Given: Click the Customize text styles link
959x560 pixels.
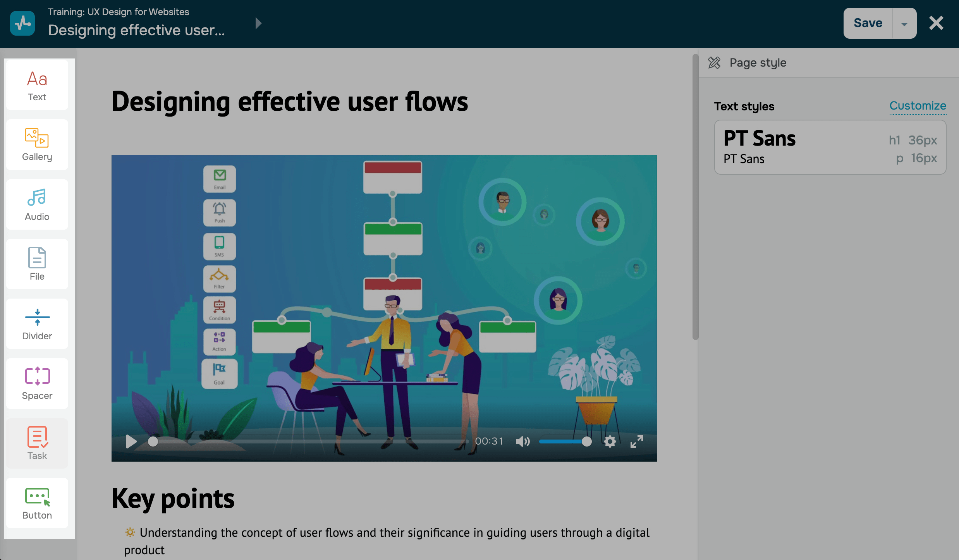Looking at the screenshot, I should [x=918, y=106].
